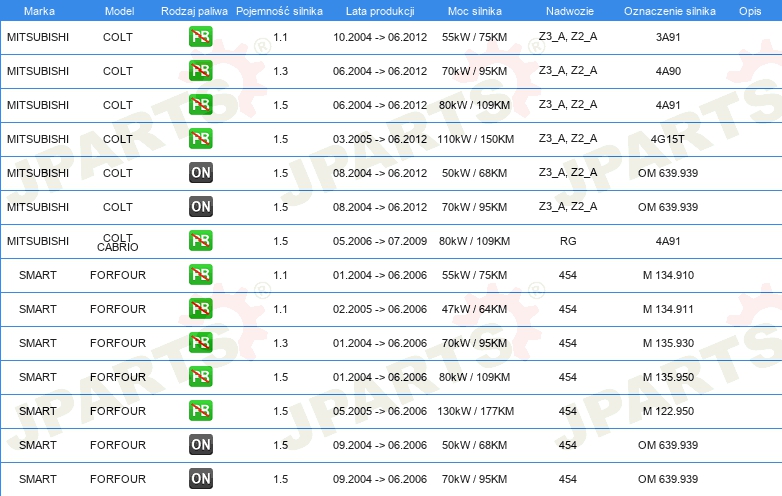Click the Marka column header

coord(39,11)
